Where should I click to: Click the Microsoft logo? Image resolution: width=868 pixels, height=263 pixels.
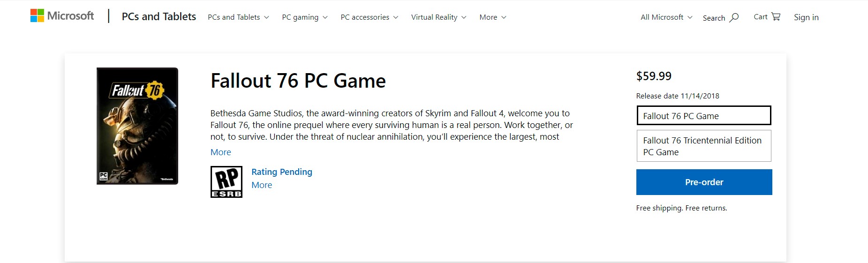point(62,16)
